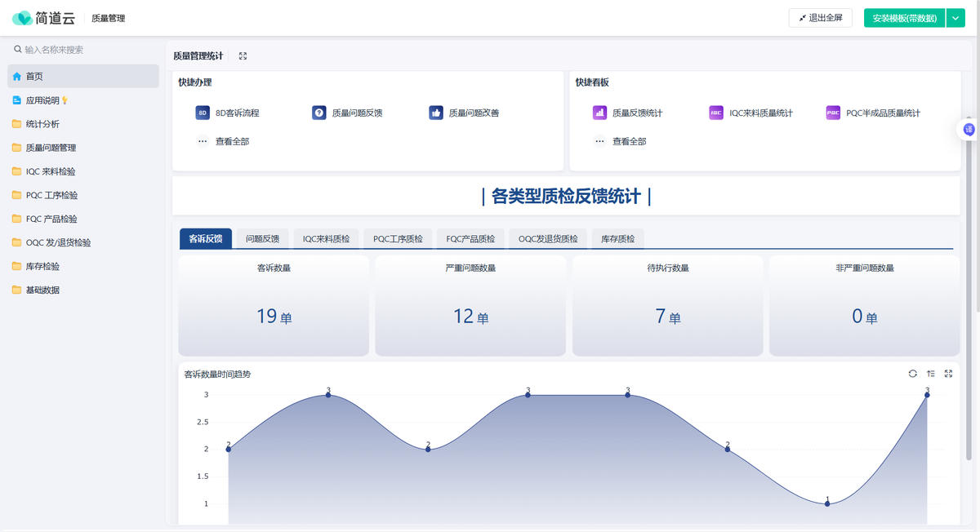Screen dimensions: 980x532
Task: Open the 质量反馈统计 link
Action: coord(638,113)
